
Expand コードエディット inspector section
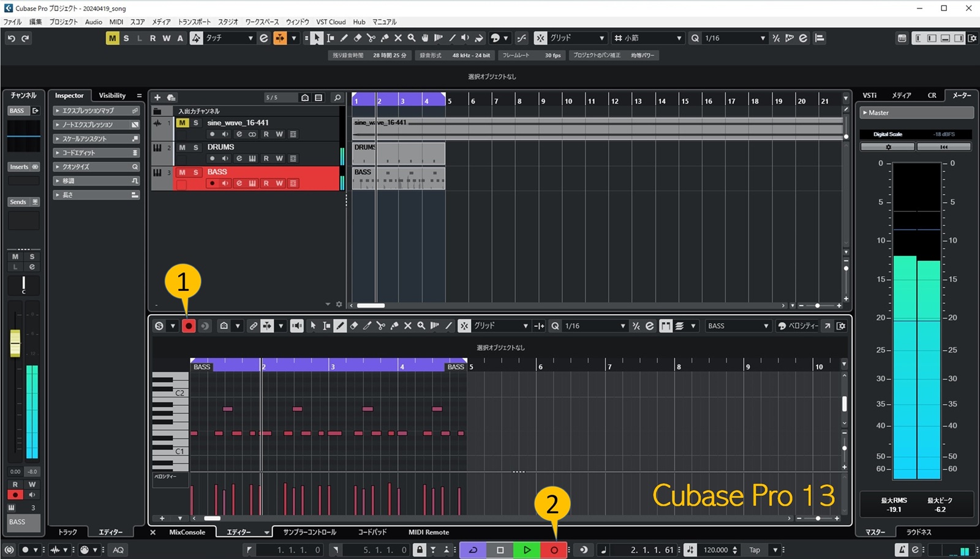tap(96, 152)
